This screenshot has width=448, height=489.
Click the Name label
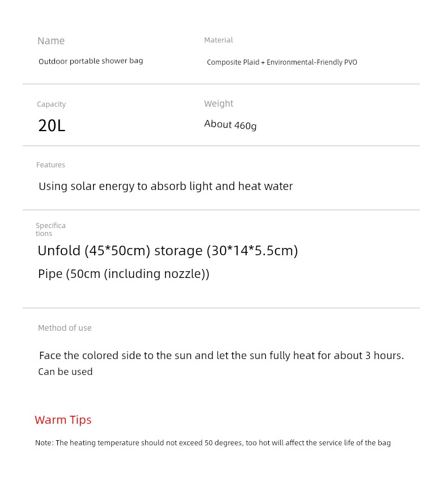51,41
